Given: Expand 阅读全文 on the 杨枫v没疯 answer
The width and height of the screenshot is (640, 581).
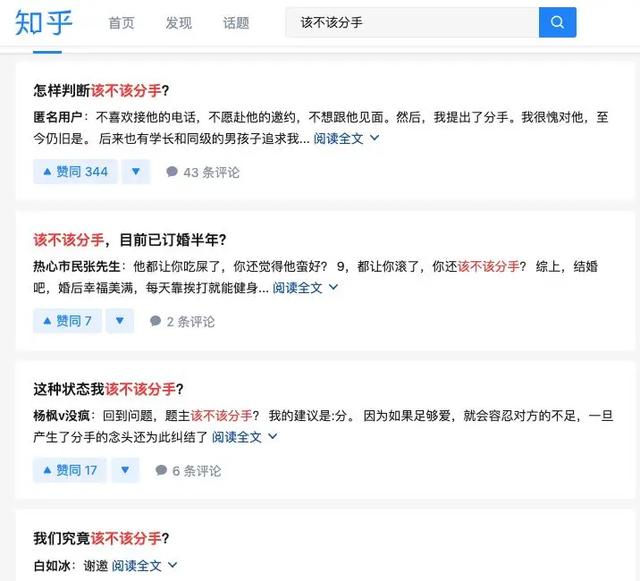Looking at the screenshot, I should (244, 437).
